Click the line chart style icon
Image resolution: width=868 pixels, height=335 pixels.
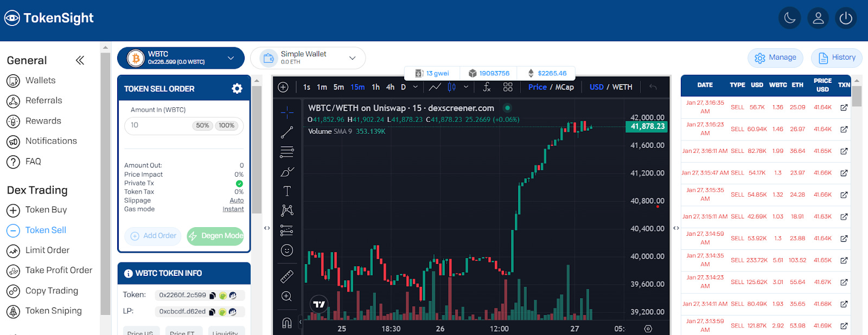pyautogui.click(x=435, y=87)
